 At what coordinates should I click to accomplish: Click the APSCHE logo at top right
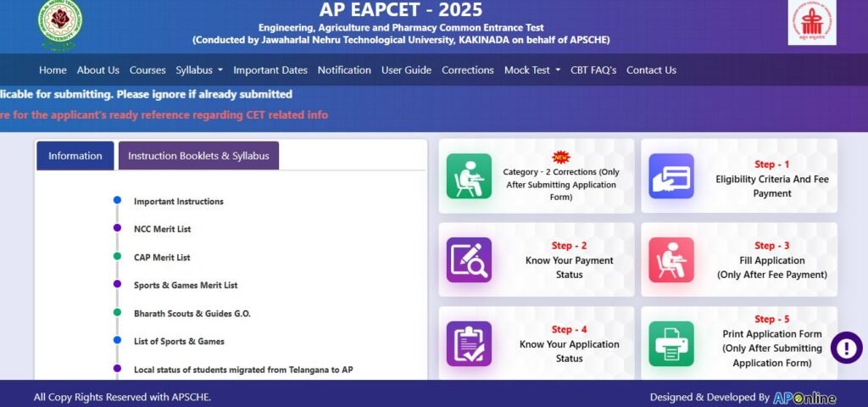click(811, 23)
